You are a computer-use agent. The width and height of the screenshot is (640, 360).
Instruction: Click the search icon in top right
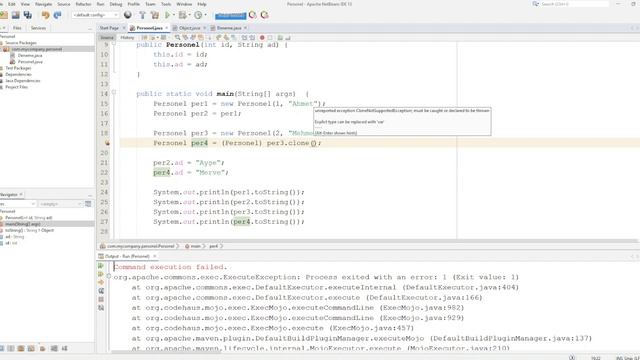coord(536,4)
